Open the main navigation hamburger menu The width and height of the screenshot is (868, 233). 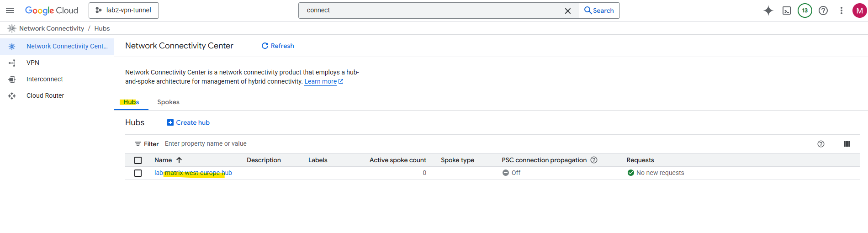10,11
